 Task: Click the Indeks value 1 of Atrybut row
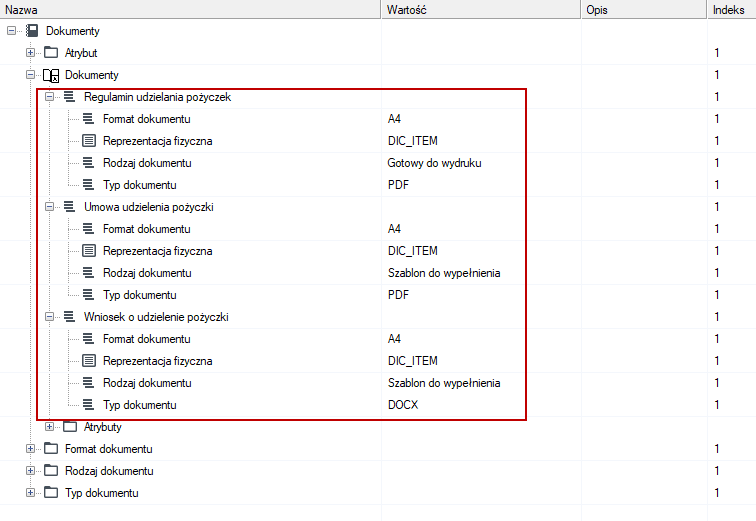coord(716,53)
